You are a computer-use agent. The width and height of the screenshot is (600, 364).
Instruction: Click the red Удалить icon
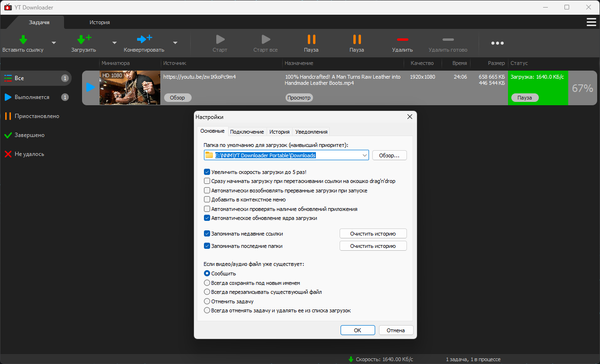tap(402, 39)
